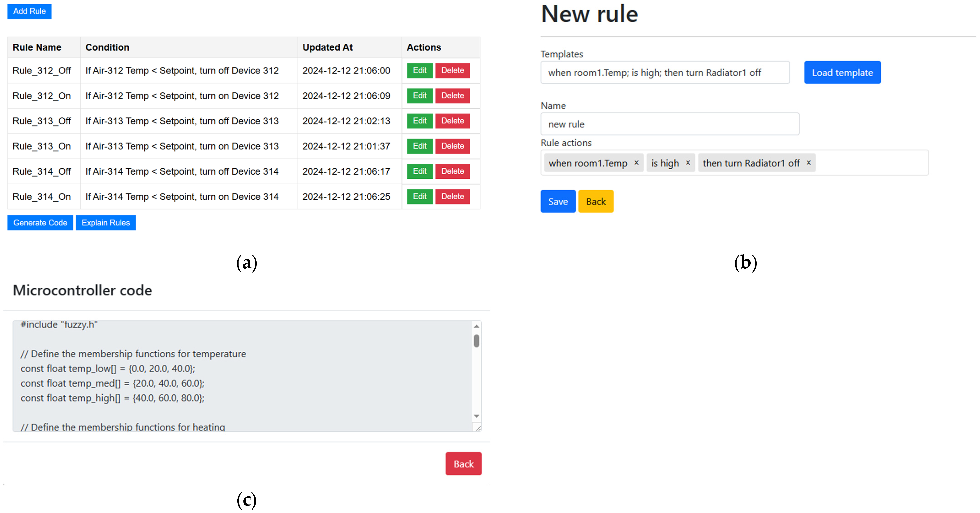The image size is (980, 513).
Task: Open the Templates selection field
Action: (x=665, y=73)
